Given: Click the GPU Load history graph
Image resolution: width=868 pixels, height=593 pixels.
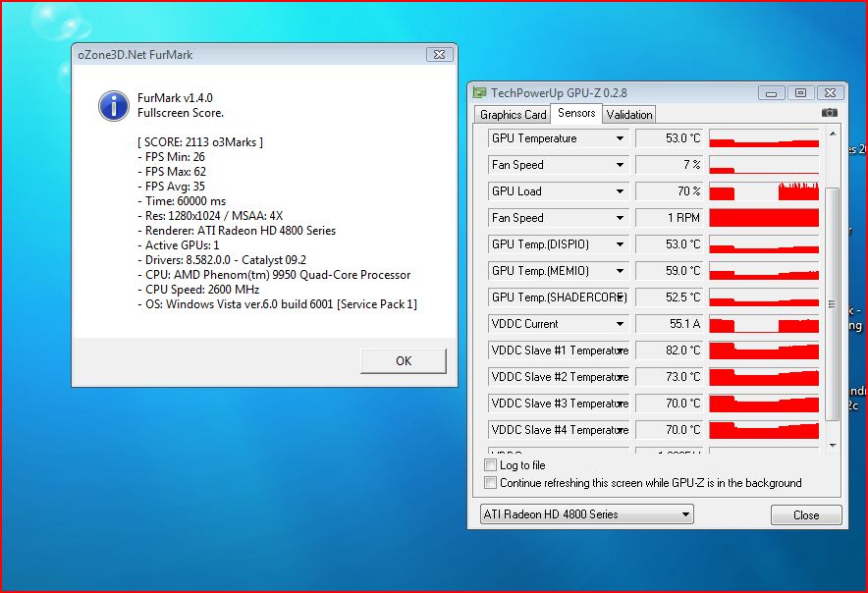Looking at the screenshot, I should pyautogui.click(x=764, y=191).
